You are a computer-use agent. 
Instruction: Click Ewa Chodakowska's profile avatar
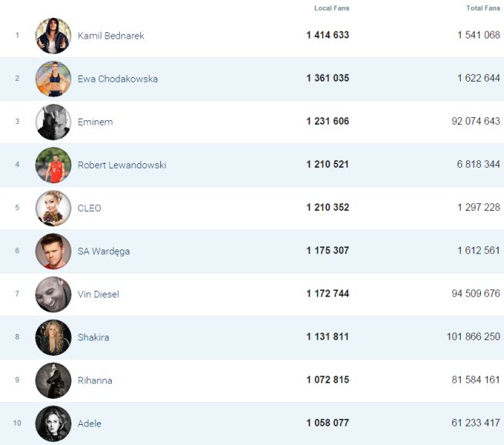[x=53, y=79]
